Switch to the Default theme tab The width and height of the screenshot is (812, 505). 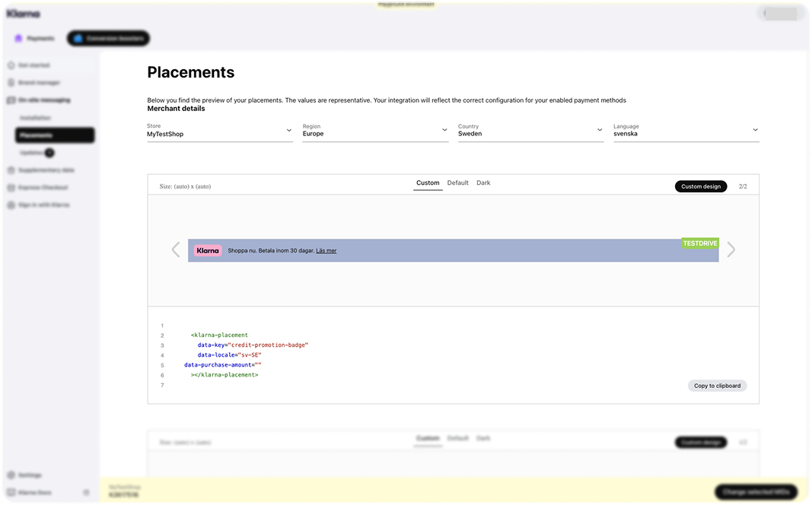click(457, 183)
